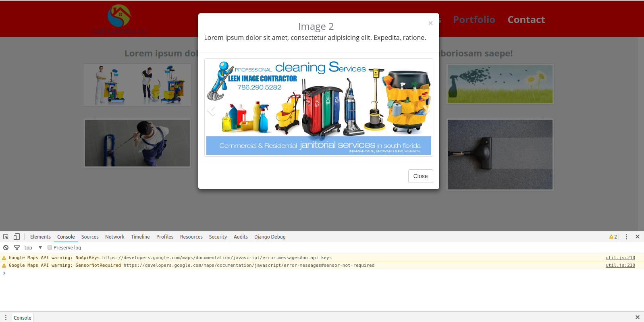
Task: Click the inspect element picker icon
Action: point(6,237)
